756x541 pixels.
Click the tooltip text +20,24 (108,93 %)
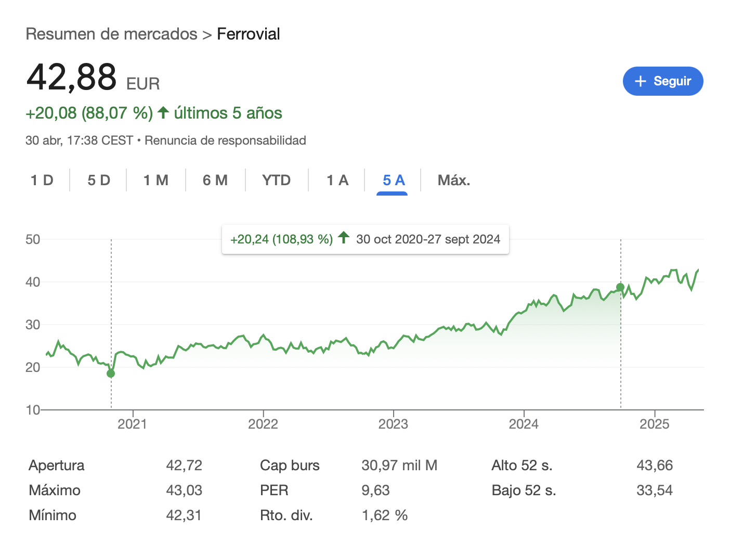[281, 239]
